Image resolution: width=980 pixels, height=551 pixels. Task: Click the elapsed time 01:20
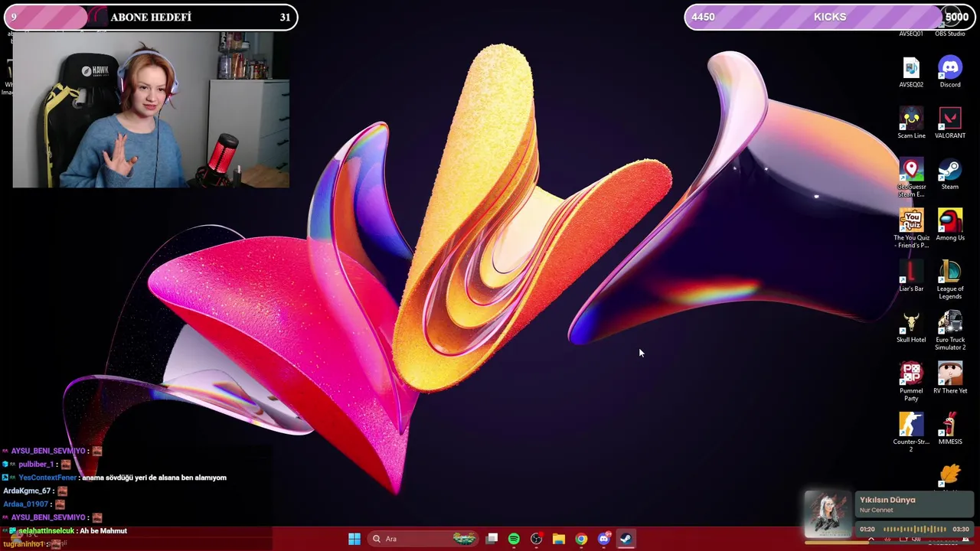(867, 529)
